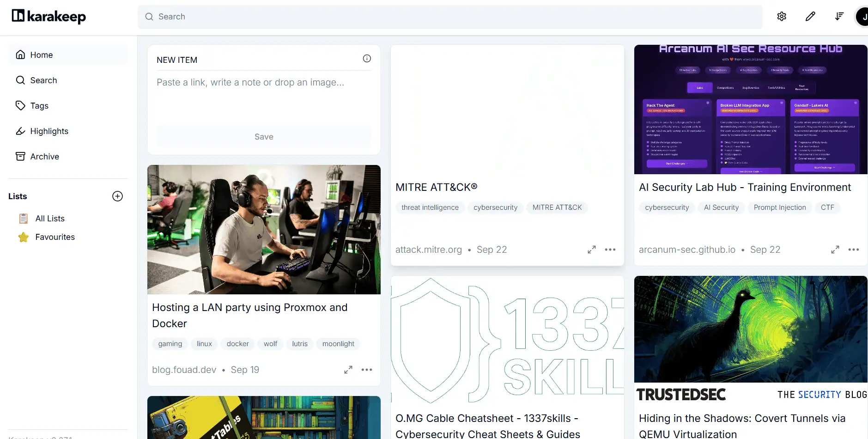The height and width of the screenshot is (439, 868).
Task: Open LAN party card more options
Action: pyautogui.click(x=367, y=370)
